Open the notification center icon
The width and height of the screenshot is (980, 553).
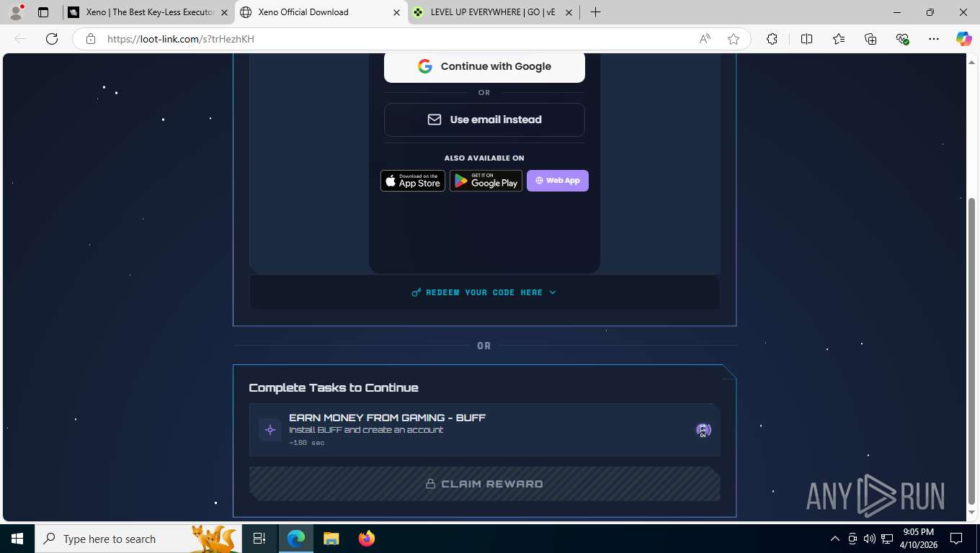point(956,539)
